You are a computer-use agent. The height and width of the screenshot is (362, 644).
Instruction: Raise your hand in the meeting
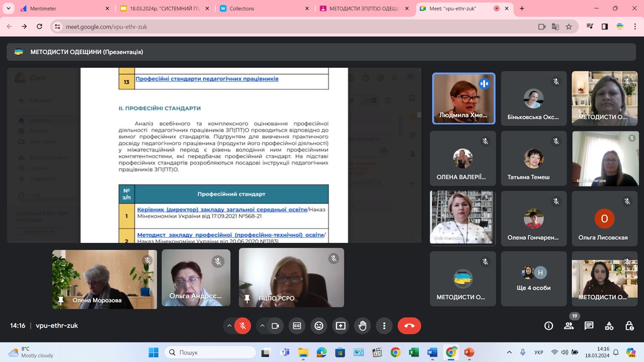[x=362, y=326]
